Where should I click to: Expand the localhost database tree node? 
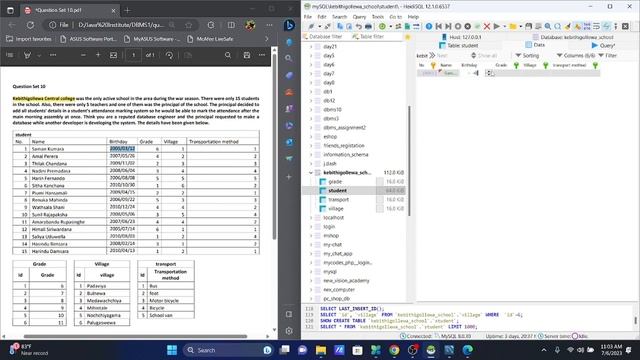coord(311,218)
